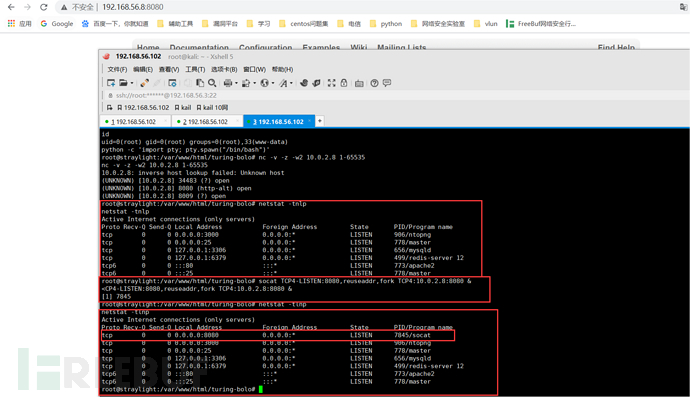Image resolution: width=690 pixels, height=397 pixels.
Task: Expand the font icon dropdown arrow
Action: [291, 83]
